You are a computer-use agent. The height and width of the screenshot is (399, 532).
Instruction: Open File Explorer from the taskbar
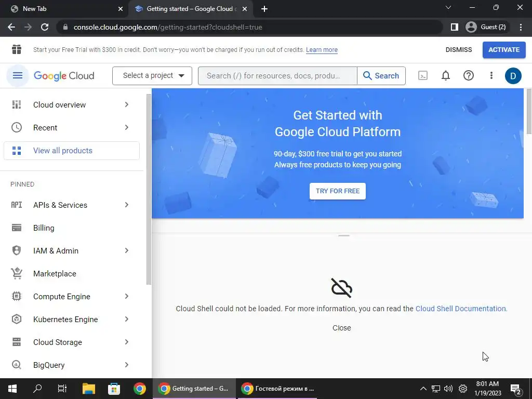tap(89, 389)
